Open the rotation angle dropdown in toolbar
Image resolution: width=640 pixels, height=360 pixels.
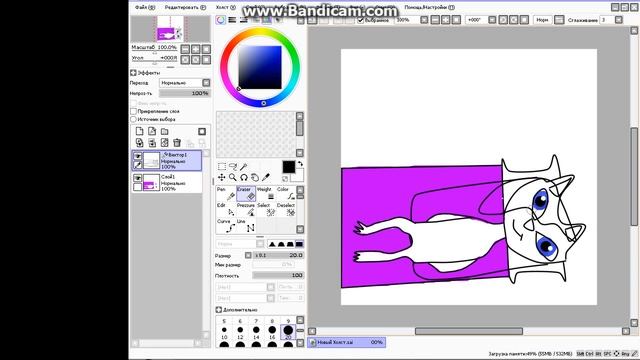click(492, 20)
